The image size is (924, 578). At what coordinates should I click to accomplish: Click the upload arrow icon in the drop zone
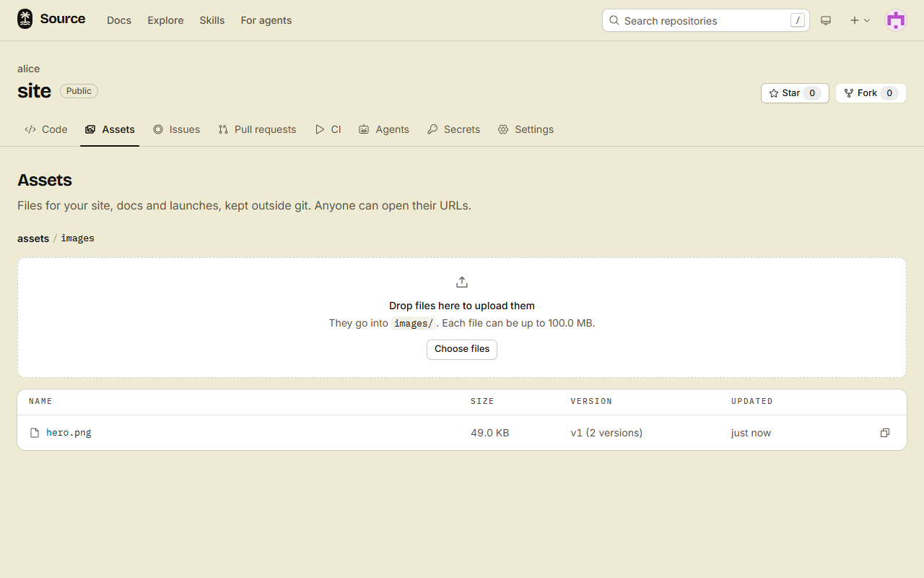coord(462,282)
